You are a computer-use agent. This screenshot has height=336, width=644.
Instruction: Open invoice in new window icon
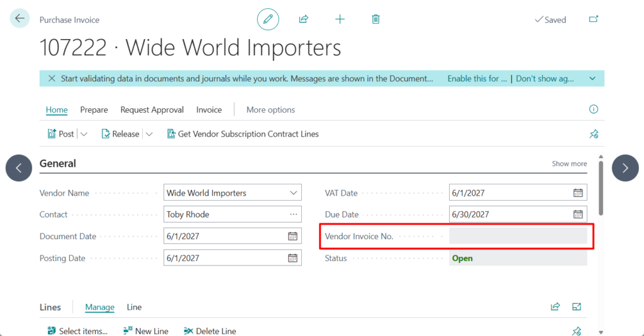[593, 20]
